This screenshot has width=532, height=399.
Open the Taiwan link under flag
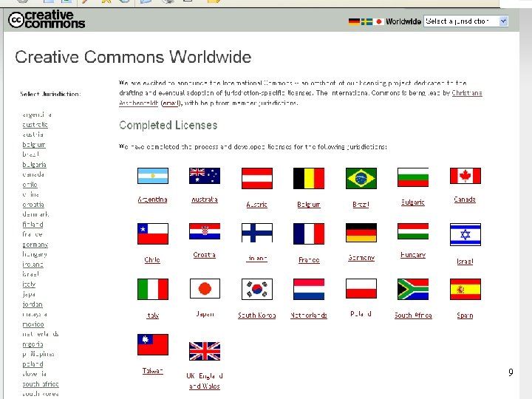pos(153,371)
